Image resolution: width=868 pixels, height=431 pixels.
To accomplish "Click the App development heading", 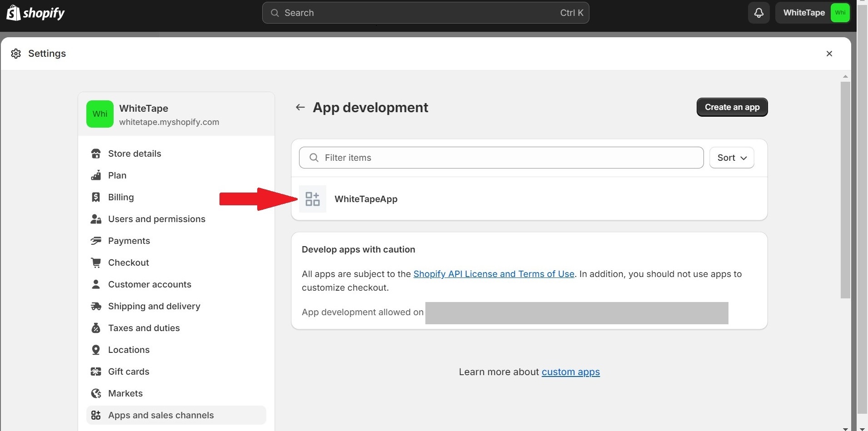I will 370,108.
